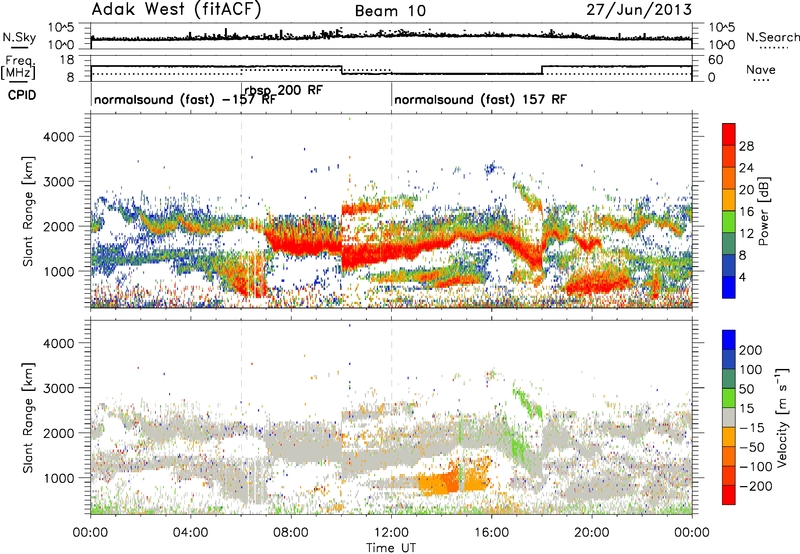Click the '12:00' time axis tick label
The height and width of the screenshot is (554, 800).
point(391,532)
